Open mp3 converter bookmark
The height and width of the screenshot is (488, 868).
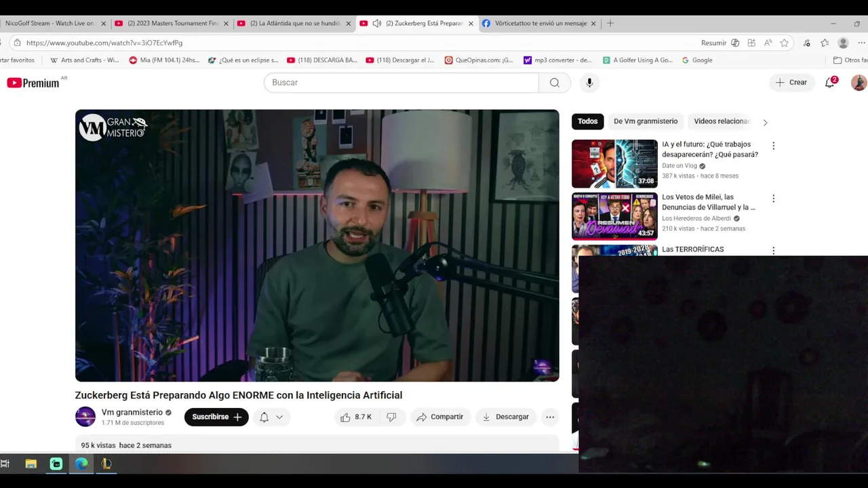(557, 60)
